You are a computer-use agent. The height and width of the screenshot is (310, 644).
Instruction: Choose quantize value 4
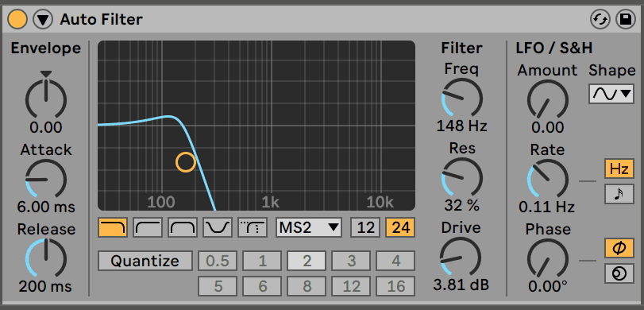(x=395, y=261)
